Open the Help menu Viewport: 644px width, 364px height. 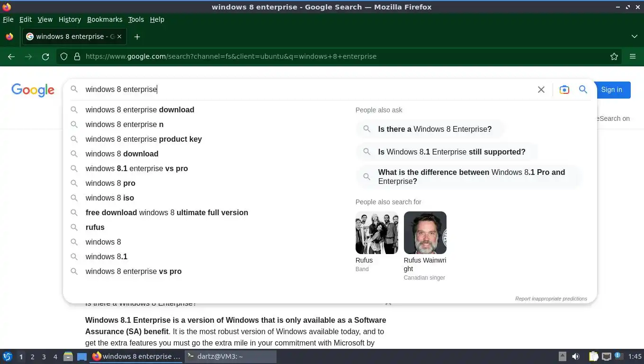tap(157, 19)
